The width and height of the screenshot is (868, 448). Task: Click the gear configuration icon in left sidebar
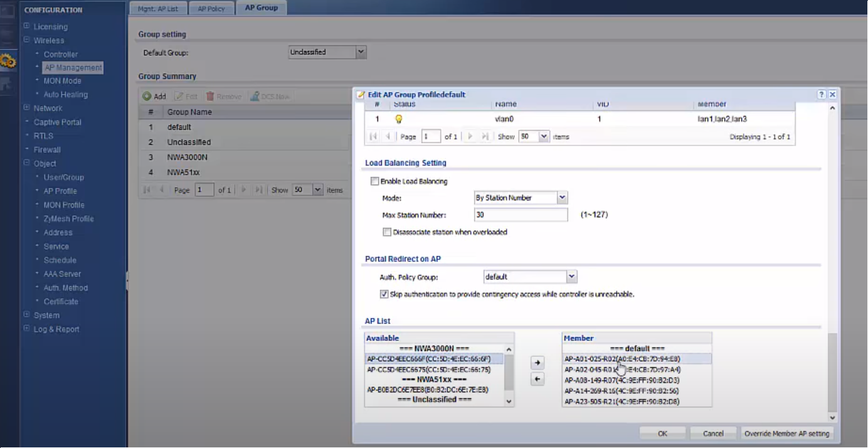tap(8, 61)
